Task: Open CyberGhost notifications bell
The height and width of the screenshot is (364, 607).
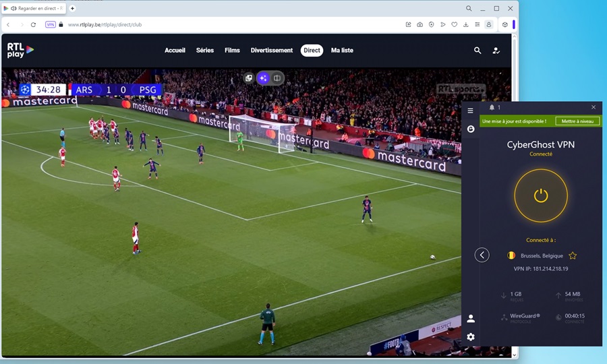Action: click(x=492, y=107)
